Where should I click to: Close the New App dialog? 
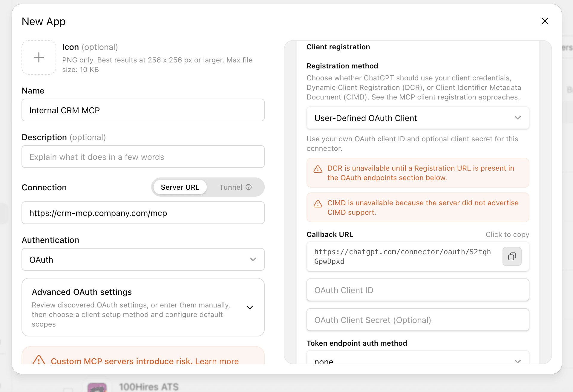[545, 21]
